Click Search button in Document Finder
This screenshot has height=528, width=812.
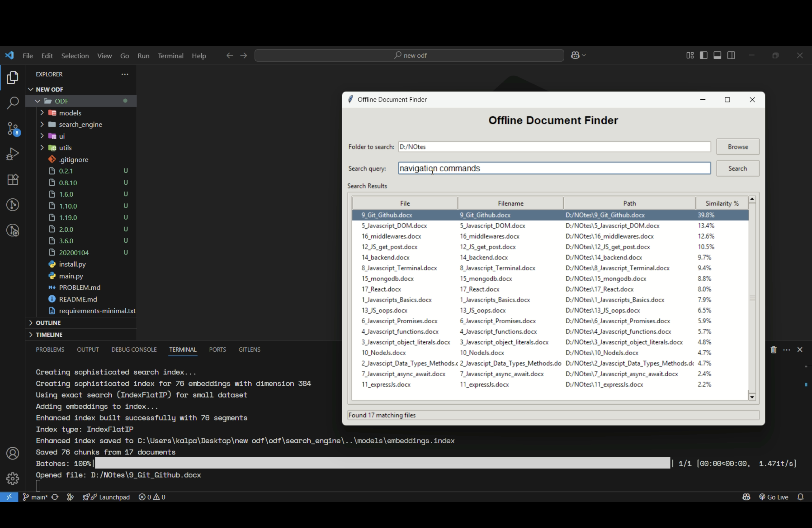click(x=738, y=168)
